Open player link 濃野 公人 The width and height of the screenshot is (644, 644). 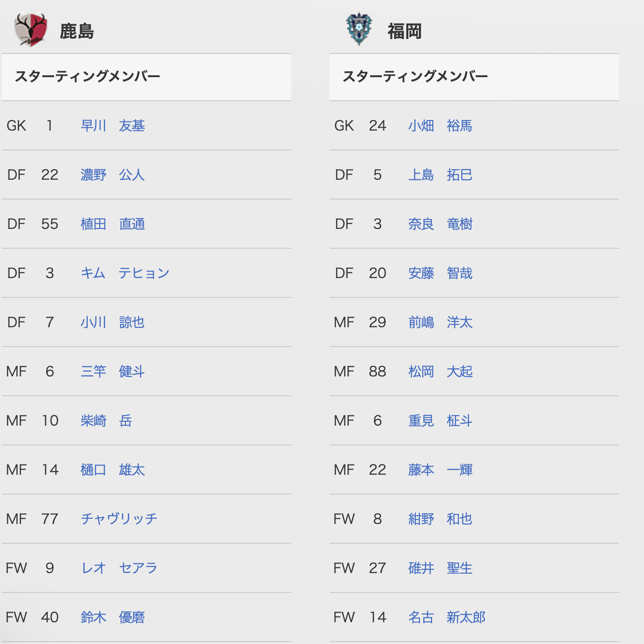113,175
